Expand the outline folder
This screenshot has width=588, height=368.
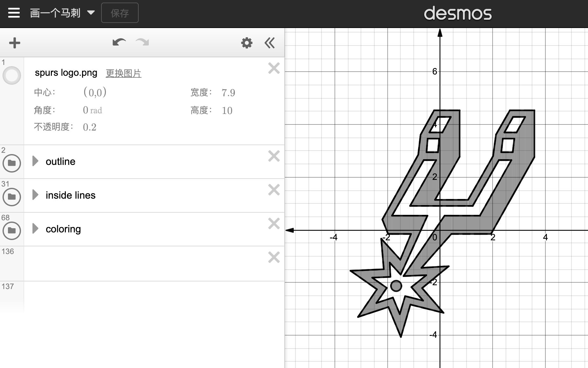[35, 161]
